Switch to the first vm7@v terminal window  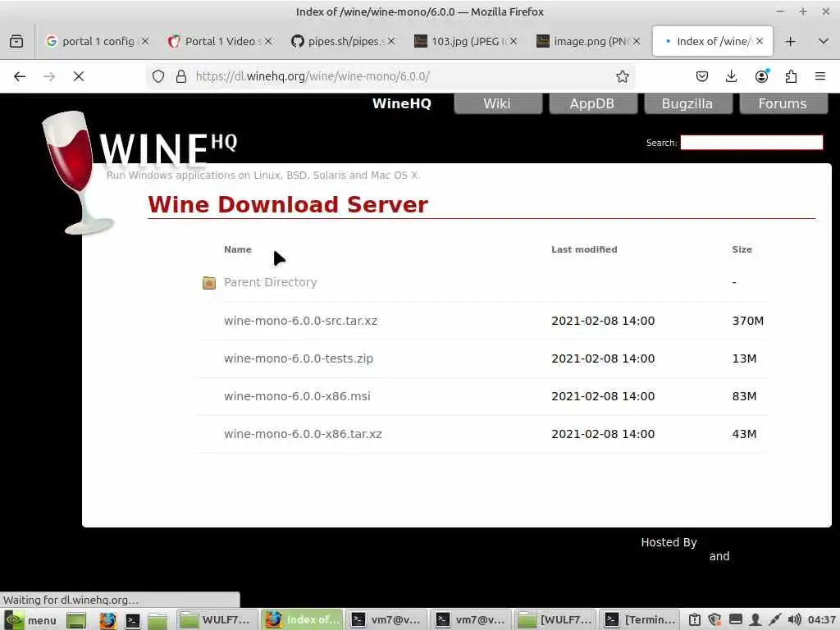point(387,620)
